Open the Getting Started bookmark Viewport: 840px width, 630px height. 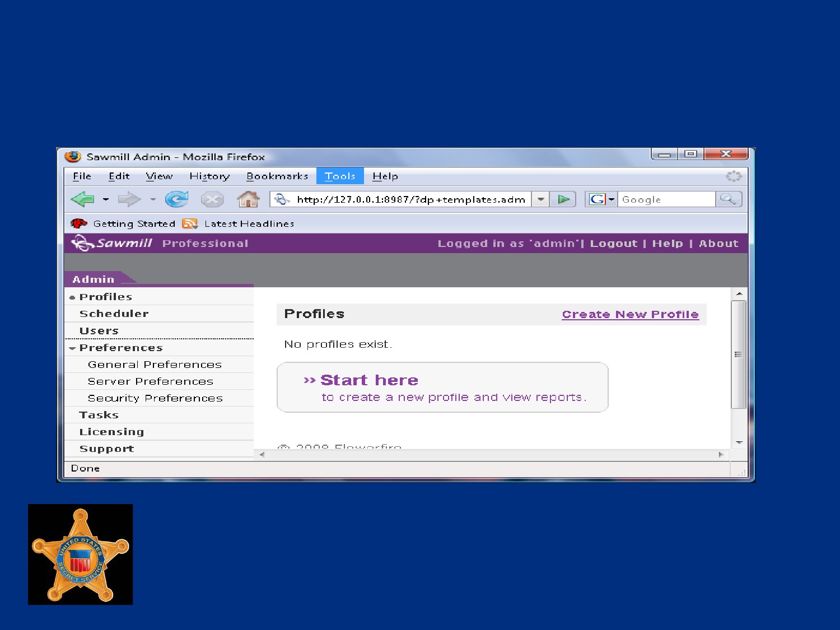click(x=134, y=224)
